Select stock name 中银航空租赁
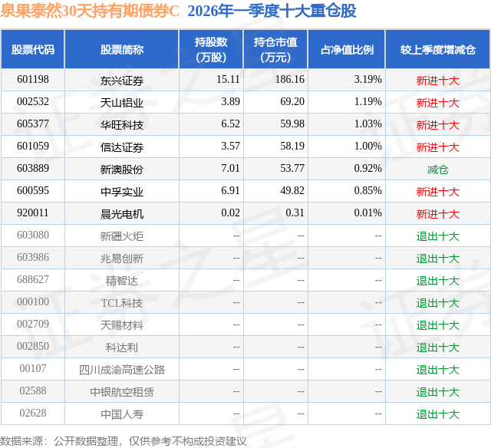The height and width of the screenshot is (448, 491). (x=122, y=392)
